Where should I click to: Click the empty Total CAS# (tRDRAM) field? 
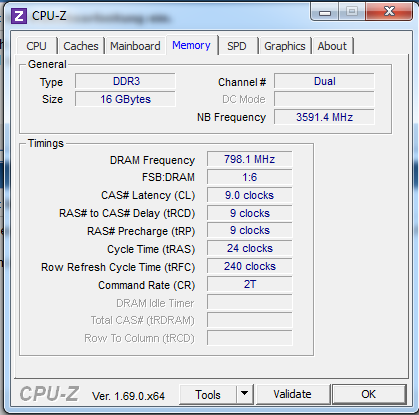point(250,320)
